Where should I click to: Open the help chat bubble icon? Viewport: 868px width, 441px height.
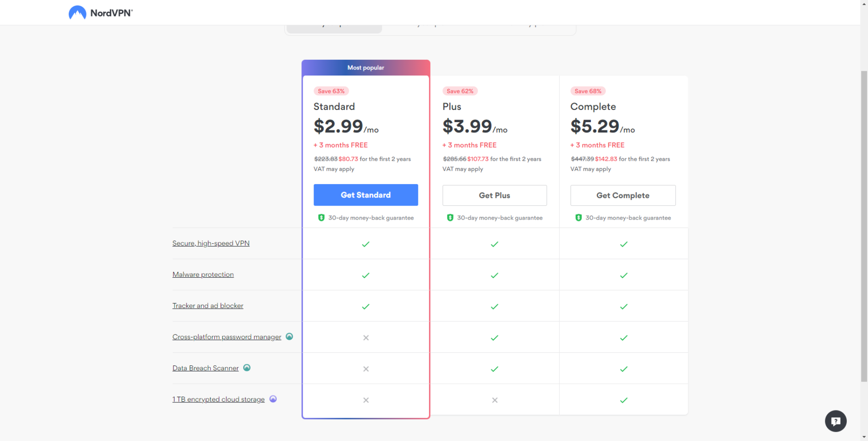coord(835,421)
